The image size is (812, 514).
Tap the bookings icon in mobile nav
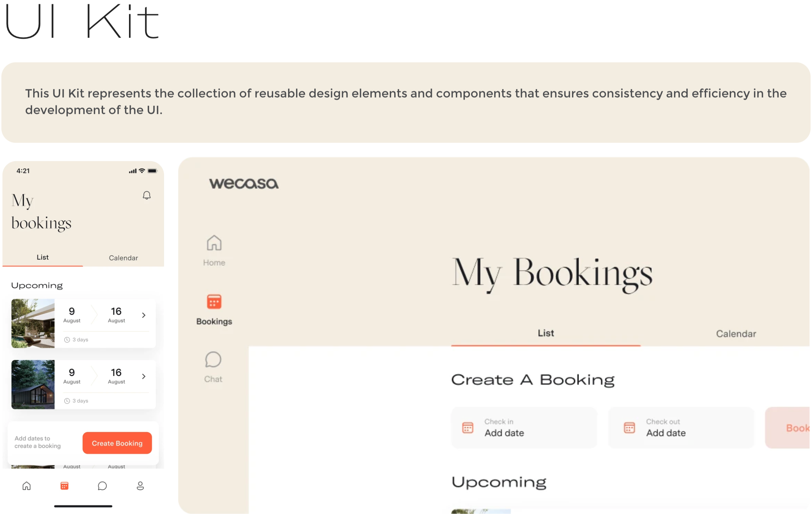pyautogui.click(x=64, y=486)
